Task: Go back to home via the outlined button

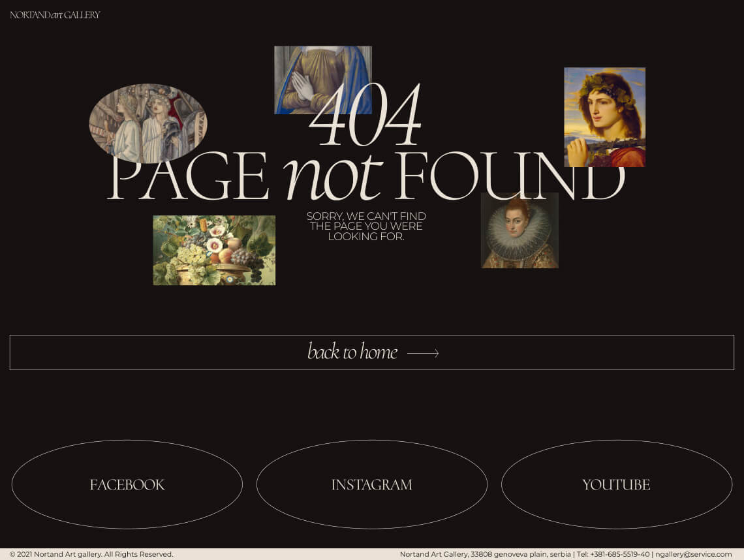Action: (x=371, y=352)
